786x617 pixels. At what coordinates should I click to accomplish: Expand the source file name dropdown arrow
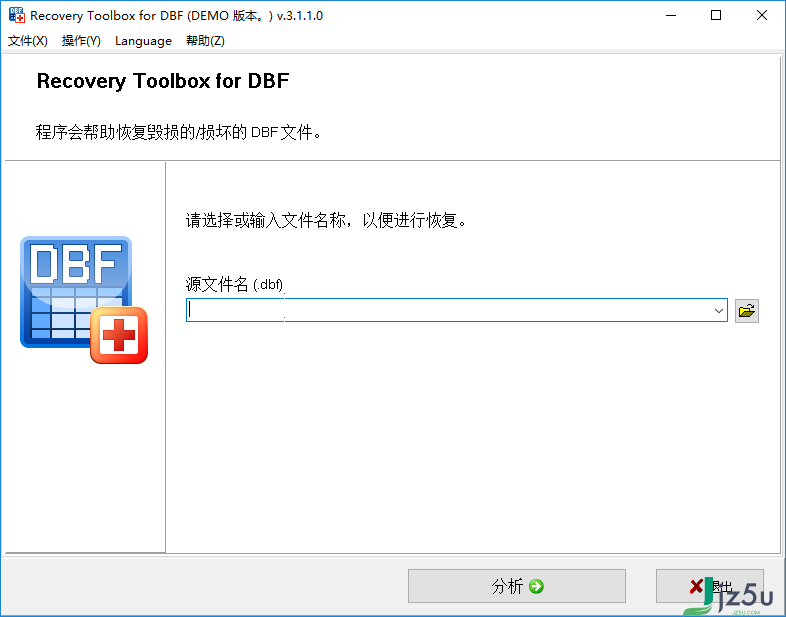click(x=718, y=311)
